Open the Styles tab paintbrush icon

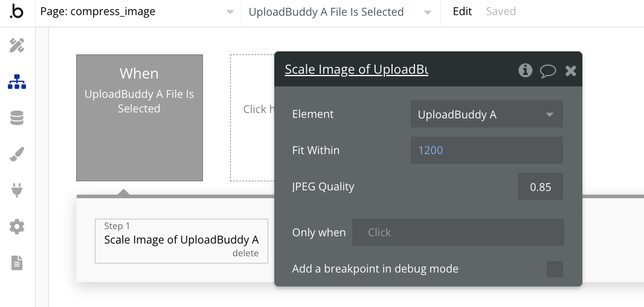[x=17, y=154]
